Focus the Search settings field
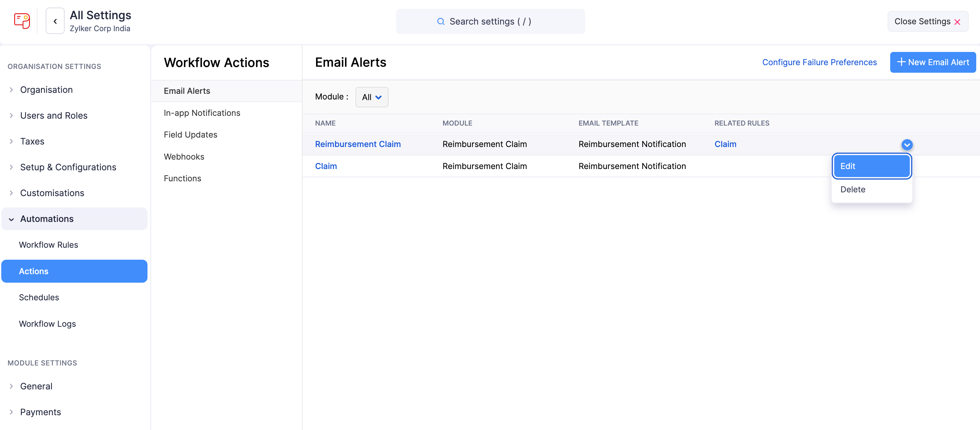The height and width of the screenshot is (430, 980). pyautogui.click(x=490, y=22)
